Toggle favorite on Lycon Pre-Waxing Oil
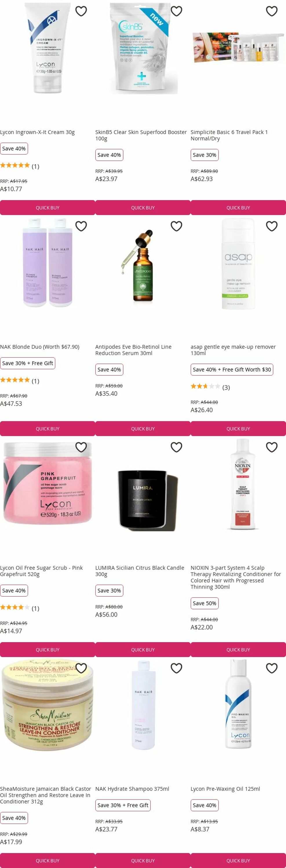 272,668
